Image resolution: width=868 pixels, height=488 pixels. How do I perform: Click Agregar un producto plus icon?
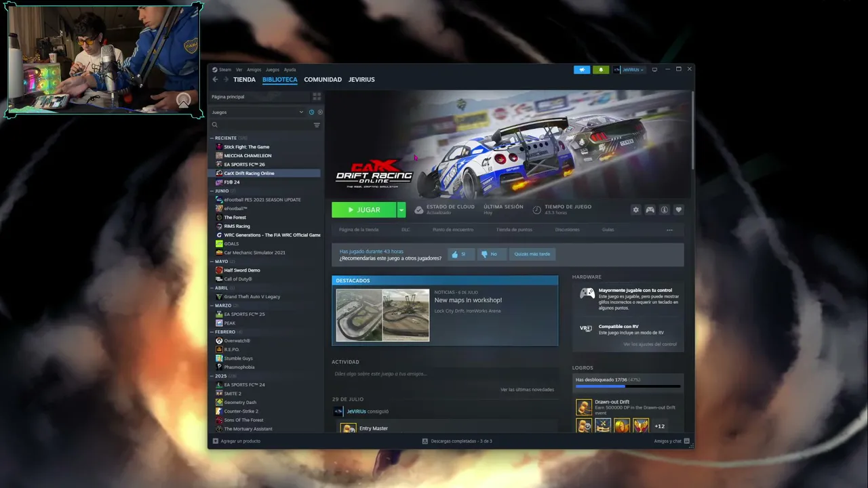[x=216, y=441]
